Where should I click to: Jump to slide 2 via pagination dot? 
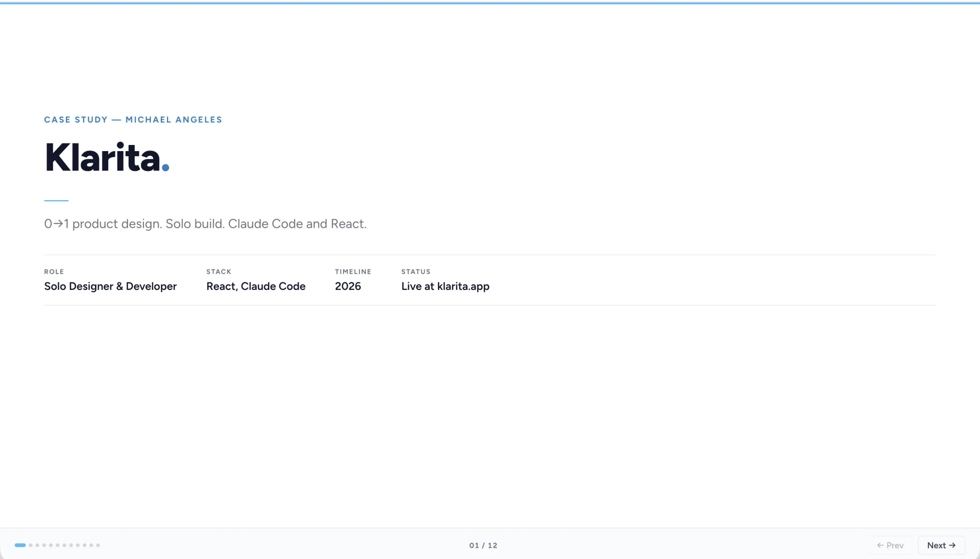31,545
